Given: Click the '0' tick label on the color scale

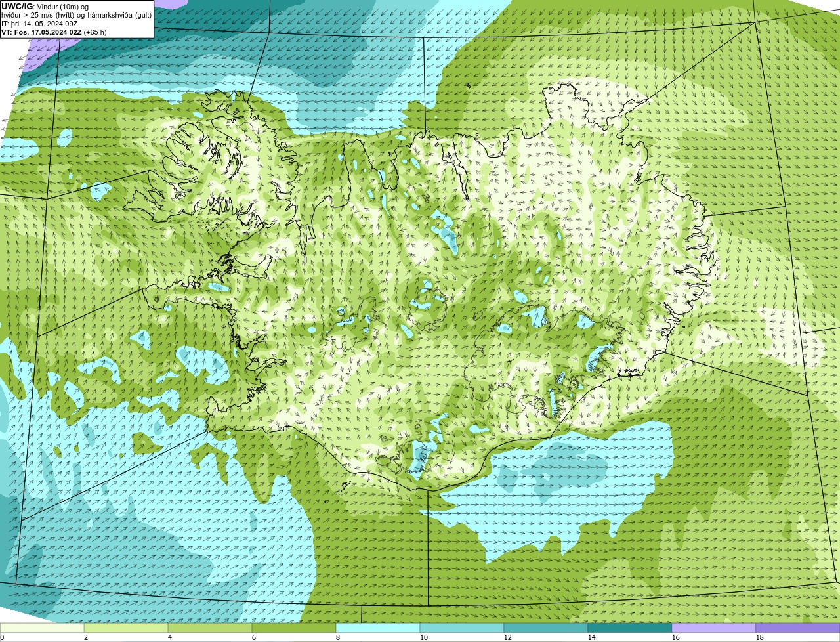Looking at the screenshot, I should click(2, 637).
